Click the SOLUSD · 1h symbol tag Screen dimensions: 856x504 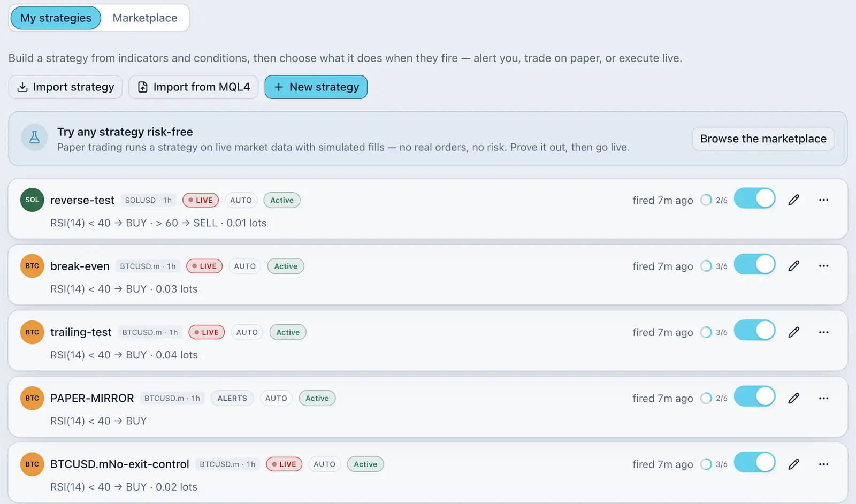pos(148,200)
